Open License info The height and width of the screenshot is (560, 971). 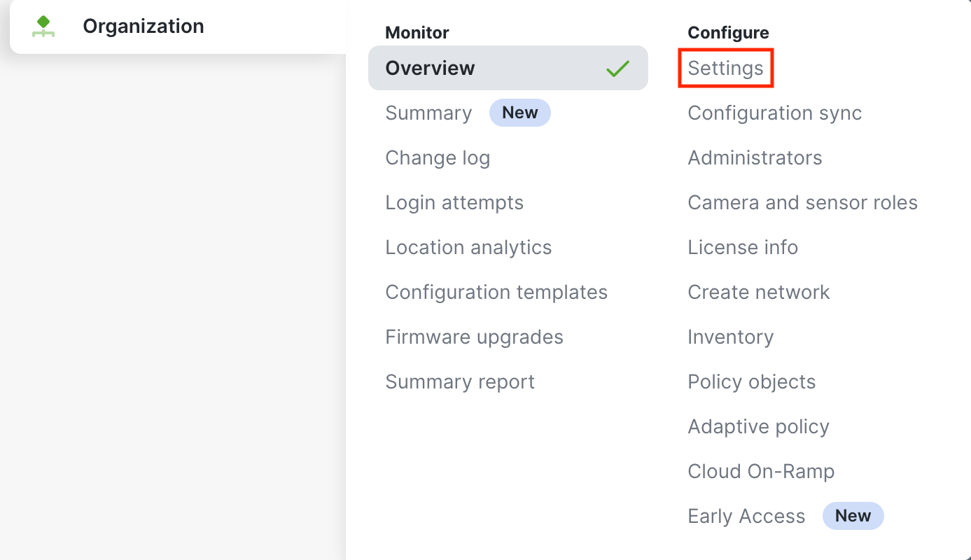pyautogui.click(x=743, y=248)
